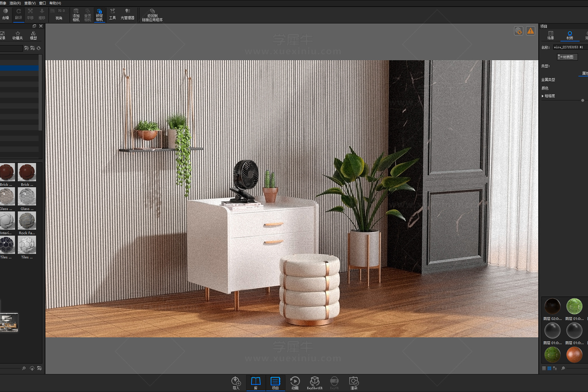588x392 pixels.
Task: Select the second Glass texture thumbnail
Action: point(27,196)
